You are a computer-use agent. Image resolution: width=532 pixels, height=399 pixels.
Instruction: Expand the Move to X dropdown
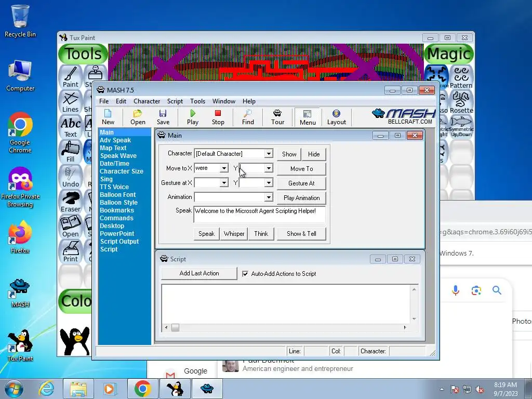(x=224, y=168)
